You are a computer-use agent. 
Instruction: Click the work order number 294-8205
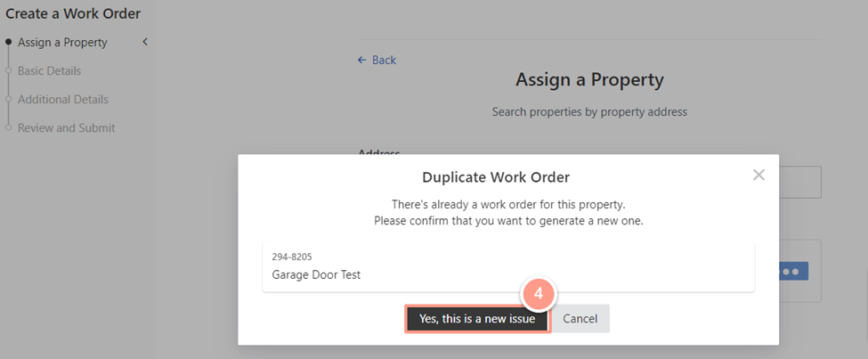click(292, 257)
